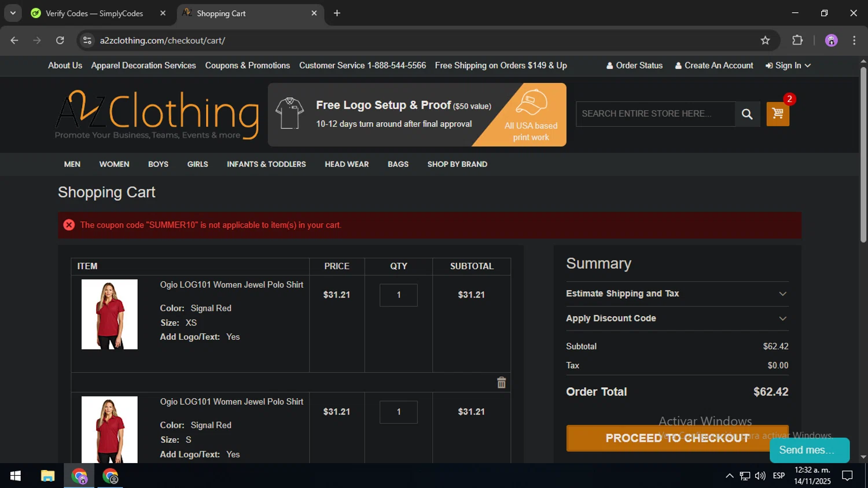Open Coupons & Promotions link
Screen dimensions: 868x488
click(x=248, y=65)
